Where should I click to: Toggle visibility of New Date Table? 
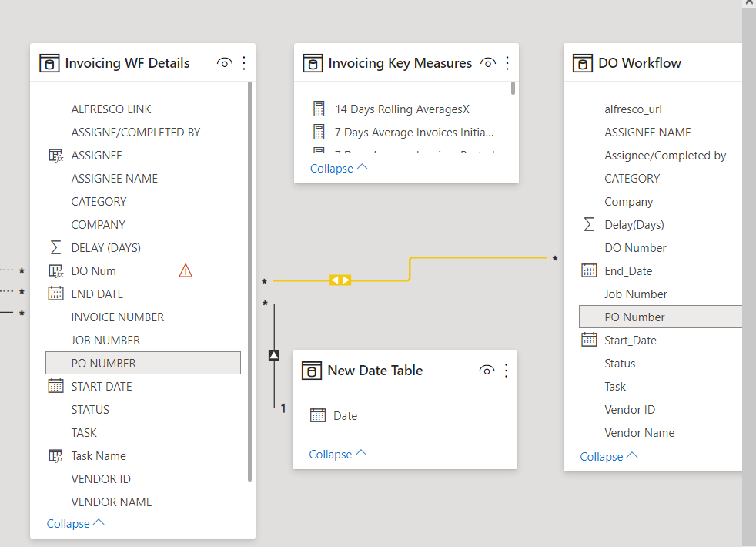(487, 370)
